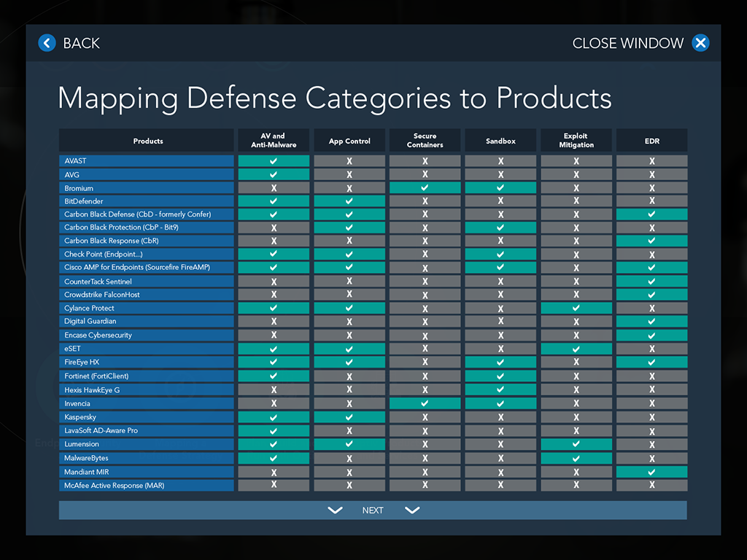This screenshot has width=747, height=560.
Task: Select the AVAST product row
Action: coord(146,161)
